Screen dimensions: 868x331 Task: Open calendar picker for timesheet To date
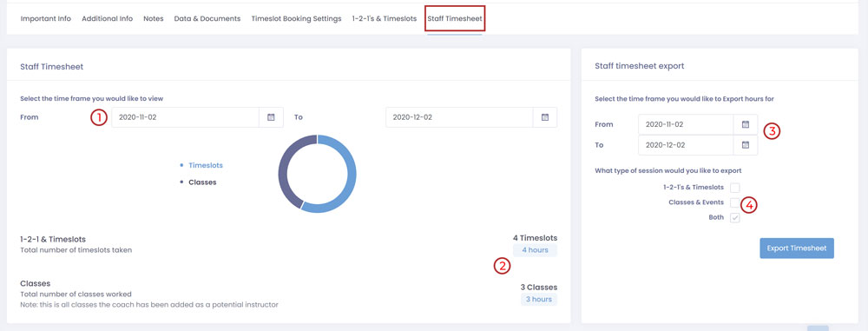(x=545, y=117)
